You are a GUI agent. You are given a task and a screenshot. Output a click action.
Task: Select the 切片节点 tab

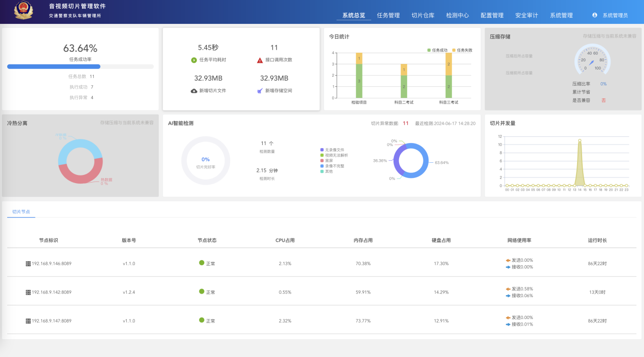(x=21, y=211)
